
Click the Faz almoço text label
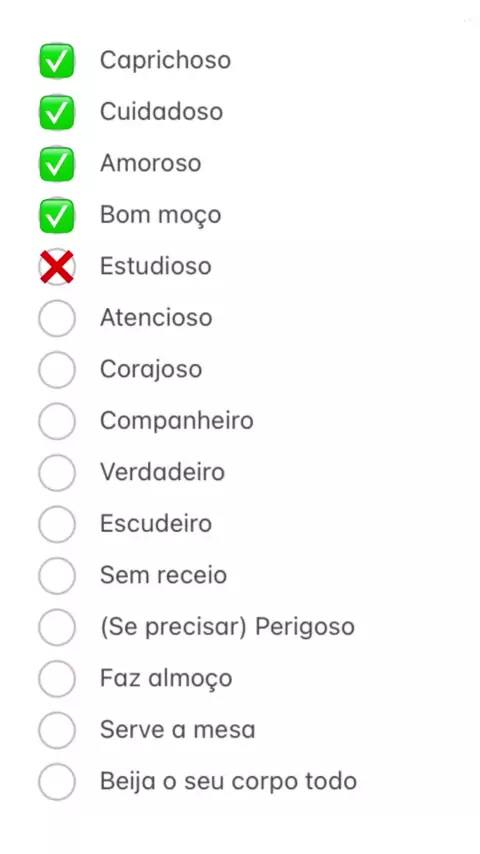(x=166, y=679)
